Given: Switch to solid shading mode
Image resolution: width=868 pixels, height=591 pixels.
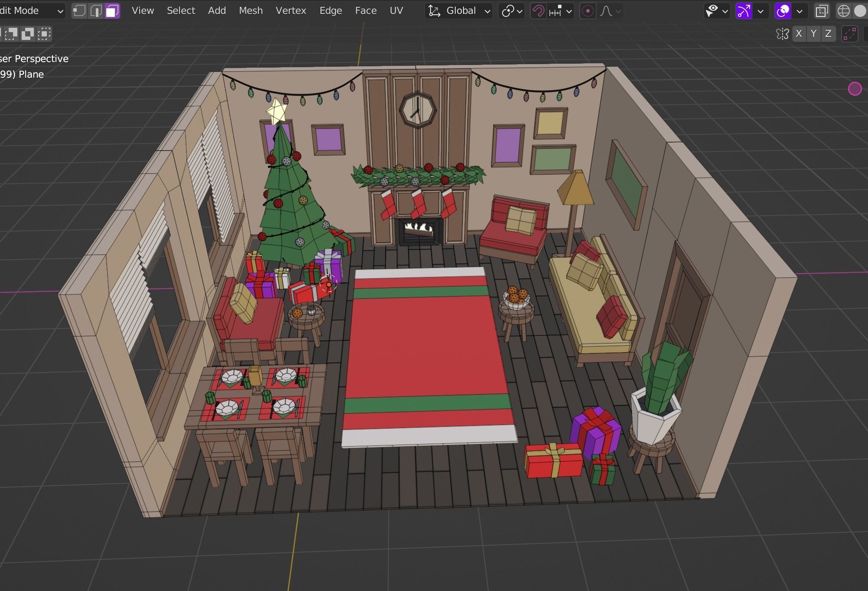Looking at the screenshot, I should 860,11.
